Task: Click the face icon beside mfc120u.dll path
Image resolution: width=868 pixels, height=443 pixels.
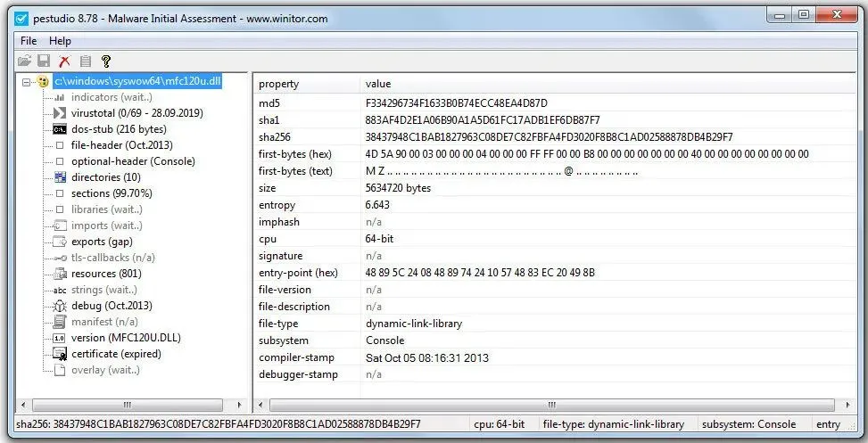Action: pyautogui.click(x=43, y=82)
